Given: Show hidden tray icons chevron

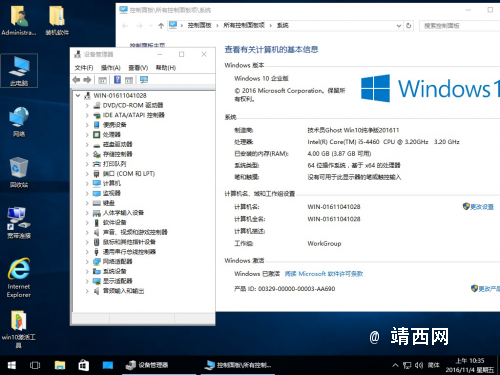Looking at the screenshot, I should [395, 365].
